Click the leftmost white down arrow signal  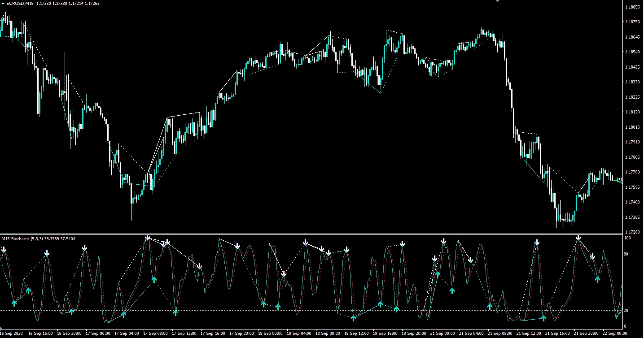(4, 249)
